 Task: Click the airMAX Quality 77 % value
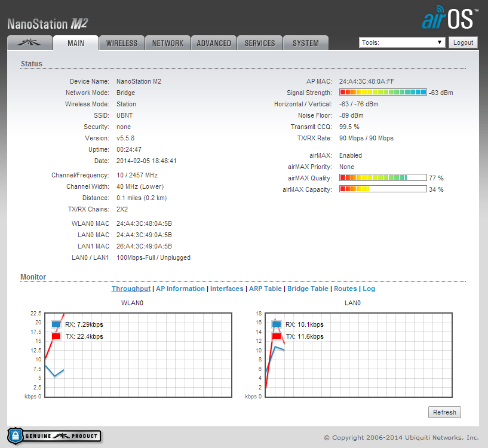coord(436,178)
